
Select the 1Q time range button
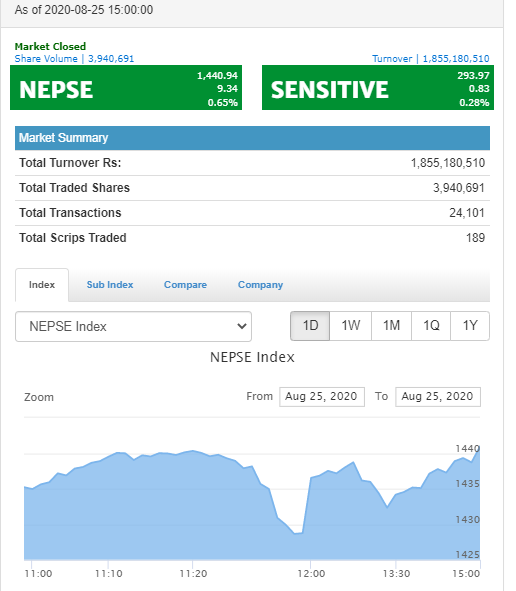pyautogui.click(x=431, y=326)
